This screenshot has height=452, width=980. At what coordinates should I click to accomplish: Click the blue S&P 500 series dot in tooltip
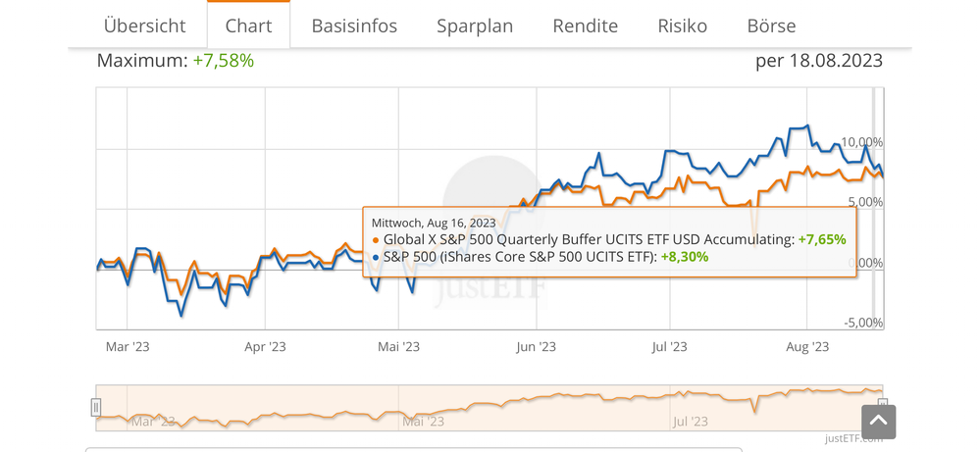click(376, 257)
